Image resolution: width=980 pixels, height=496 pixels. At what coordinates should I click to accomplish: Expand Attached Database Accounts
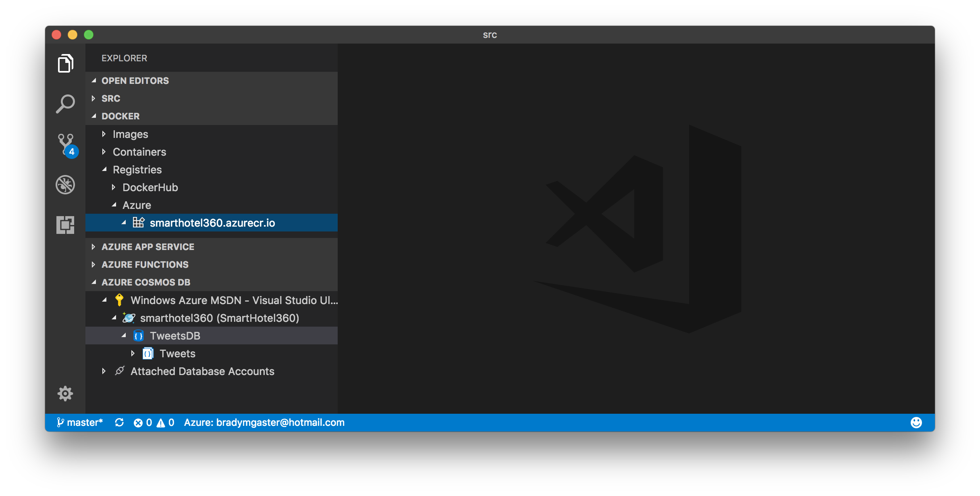coord(202,371)
